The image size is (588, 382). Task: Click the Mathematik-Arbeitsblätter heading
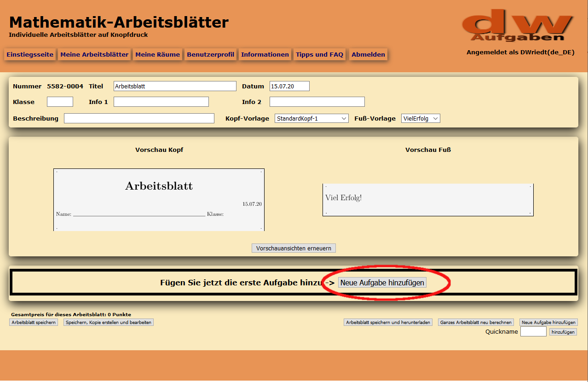(119, 22)
